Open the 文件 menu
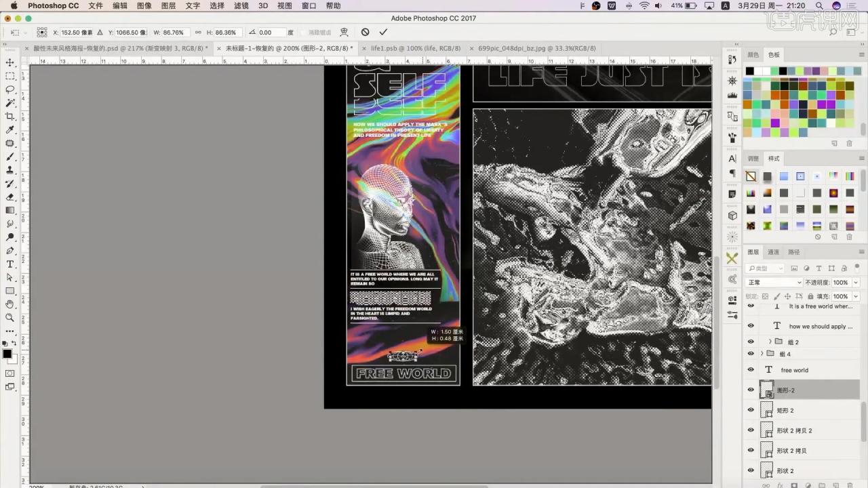868x488 pixels. (96, 5)
